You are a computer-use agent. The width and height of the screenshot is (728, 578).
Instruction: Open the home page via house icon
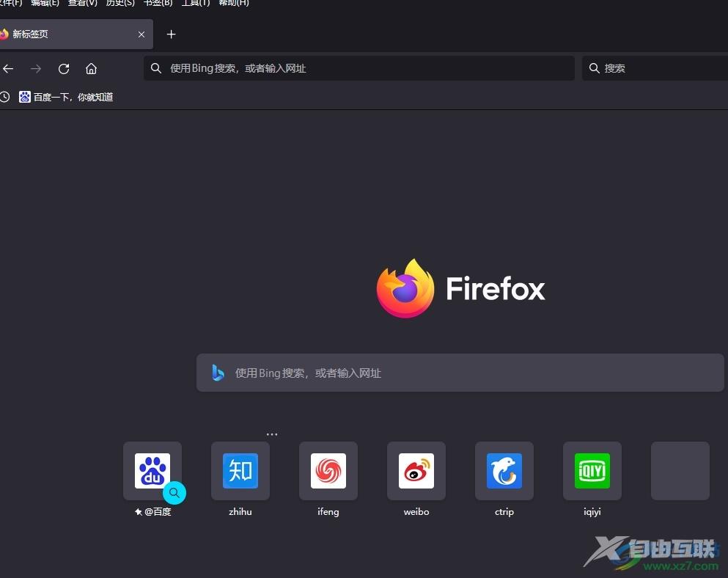click(x=91, y=69)
